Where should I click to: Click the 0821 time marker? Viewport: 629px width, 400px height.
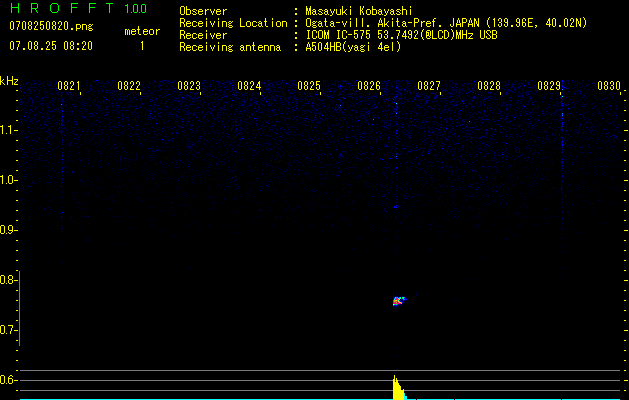click(69, 86)
